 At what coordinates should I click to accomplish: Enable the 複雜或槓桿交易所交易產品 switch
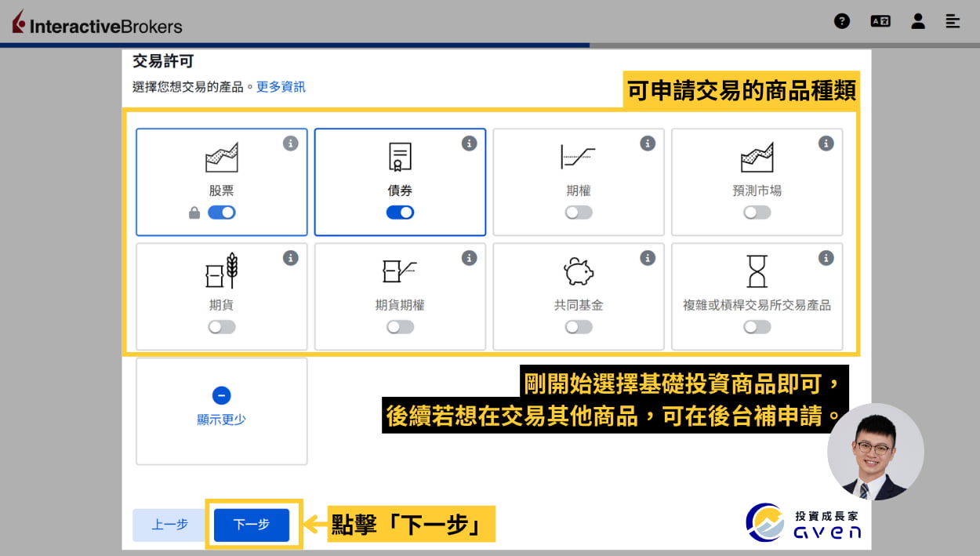click(x=757, y=327)
